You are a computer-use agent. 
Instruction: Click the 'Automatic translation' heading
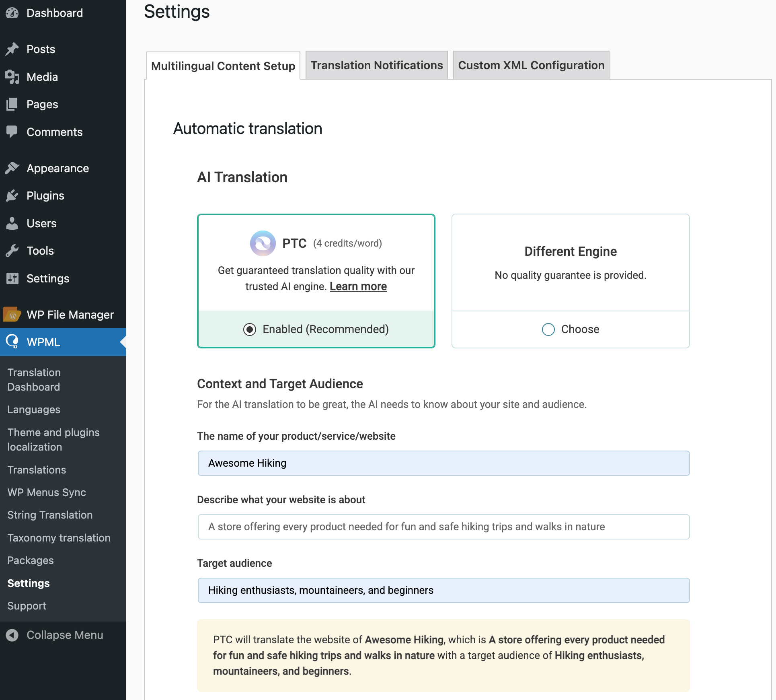(248, 129)
